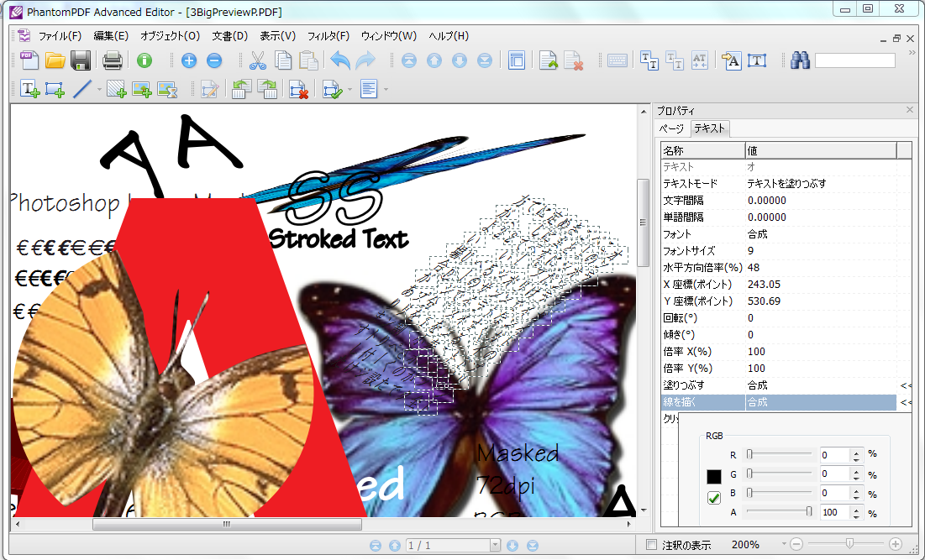Paste from the clipboard

coord(308,60)
